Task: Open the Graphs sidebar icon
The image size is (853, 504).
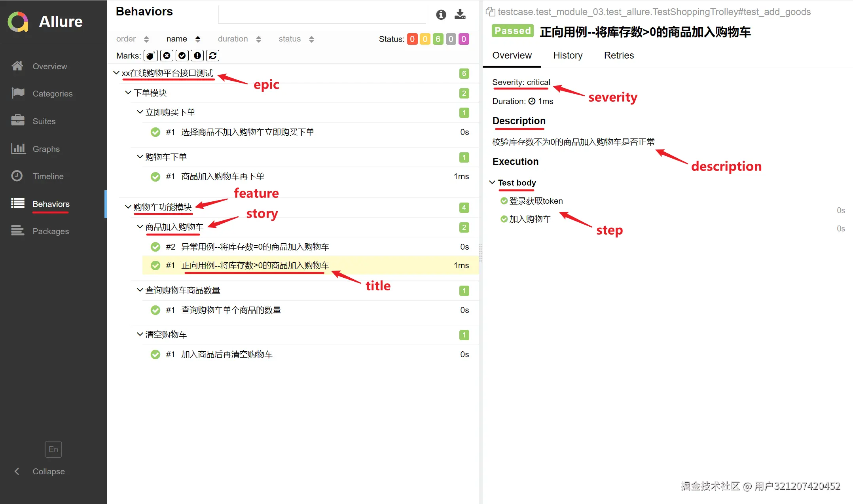Action: (18, 149)
